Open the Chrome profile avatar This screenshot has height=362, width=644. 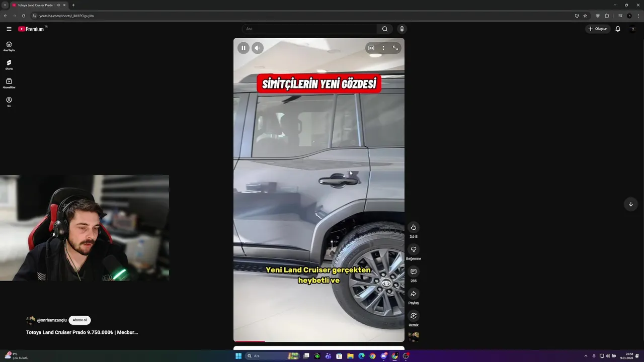[629, 16]
